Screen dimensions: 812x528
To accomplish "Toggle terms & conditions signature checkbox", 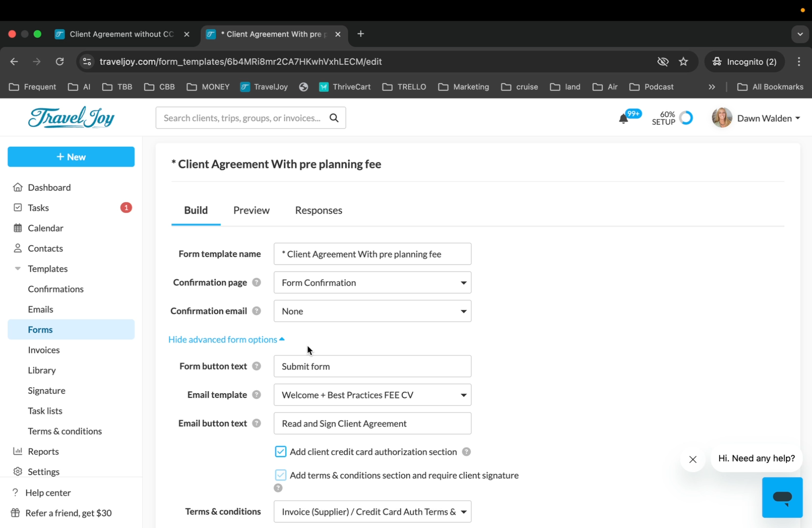I will tap(280, 475).
